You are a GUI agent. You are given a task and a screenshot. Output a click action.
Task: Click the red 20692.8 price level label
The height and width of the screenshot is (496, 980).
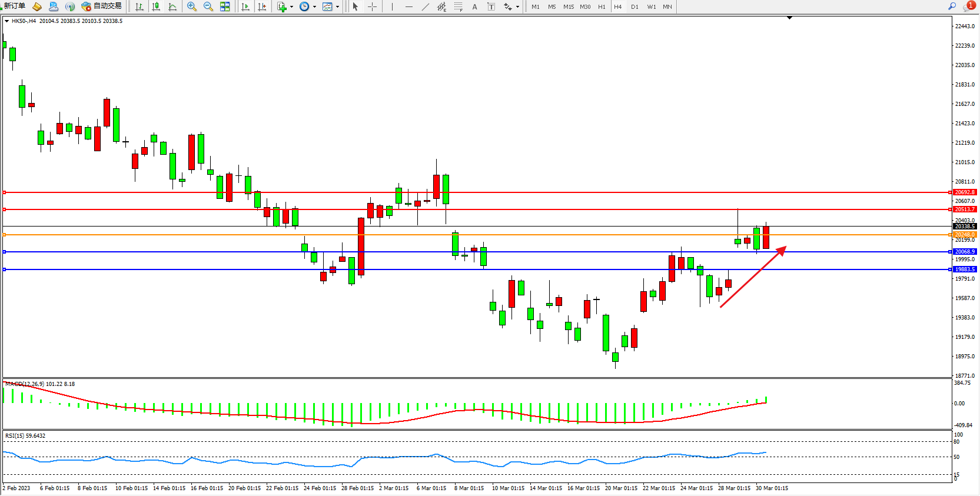tap(965, 192)
